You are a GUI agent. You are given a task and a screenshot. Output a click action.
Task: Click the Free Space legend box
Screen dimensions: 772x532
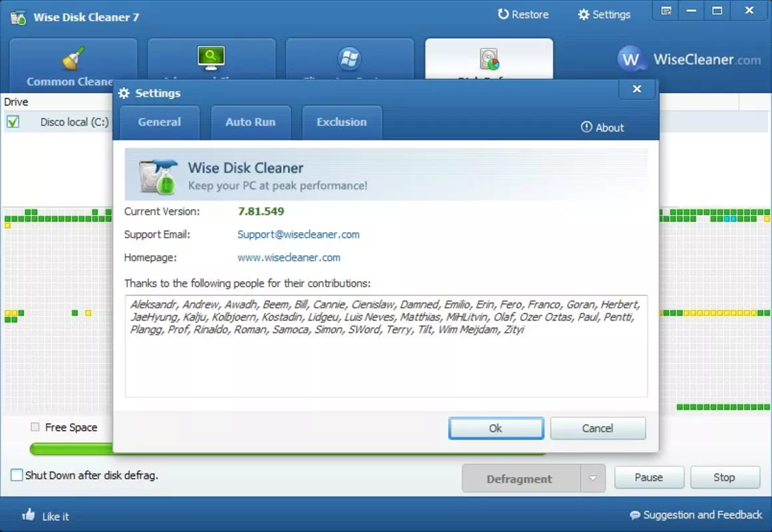(x=35, y=426)
